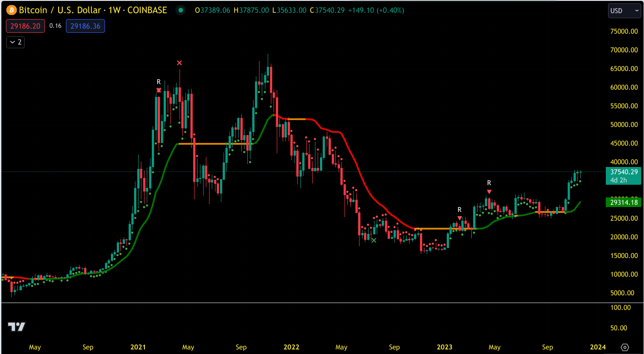644x354 pixels.
Task: Click the 10000.00 price axis label
Action: [x=624, y=274]
